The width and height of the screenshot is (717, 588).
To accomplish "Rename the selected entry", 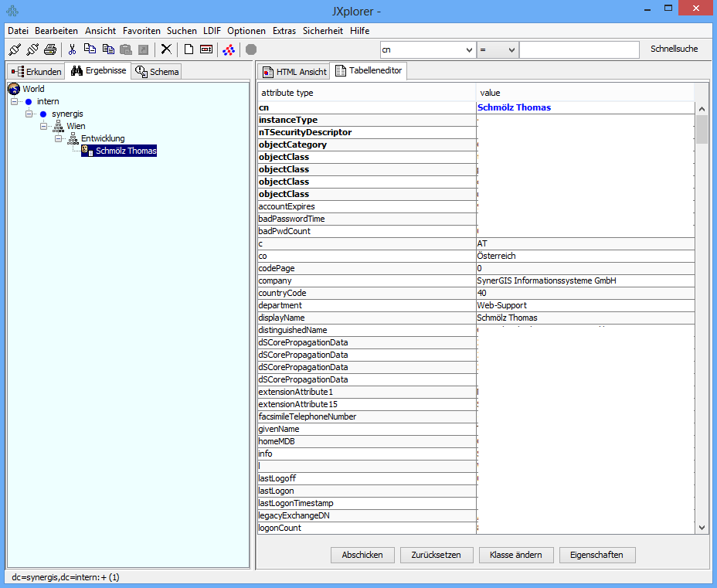I will pos(206,49).
